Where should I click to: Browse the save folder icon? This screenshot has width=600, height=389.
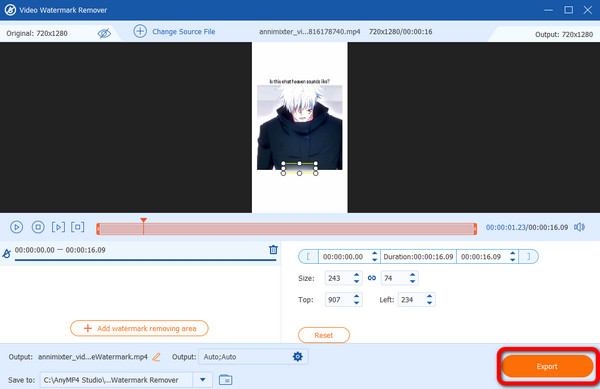pyautogui.click(x=225, y=380)
